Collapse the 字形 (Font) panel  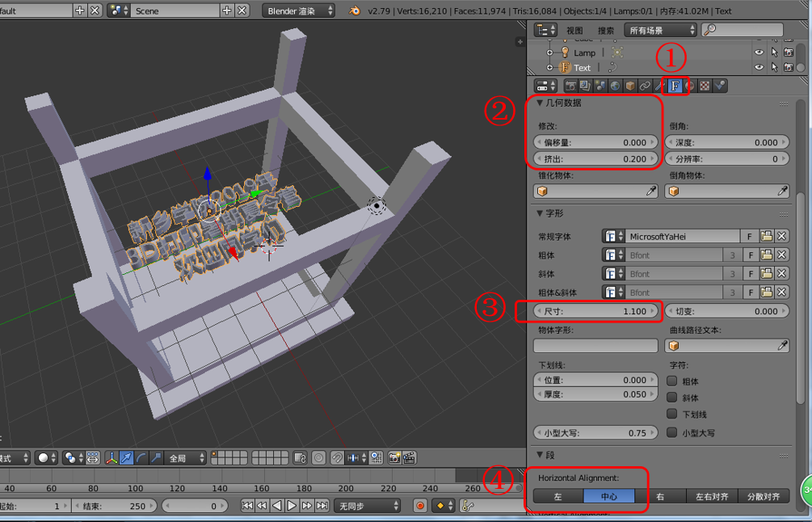pyautogui.click(x=540, y=213)
